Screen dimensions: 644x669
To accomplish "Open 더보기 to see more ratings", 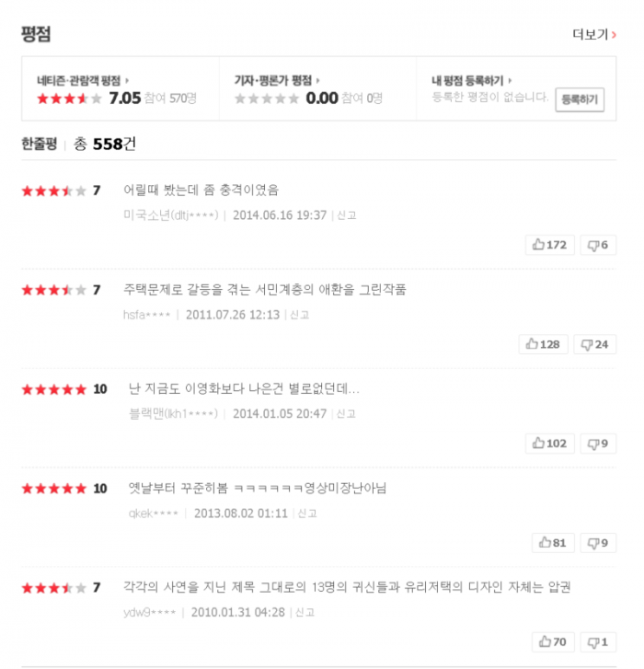I will (594, 35).
